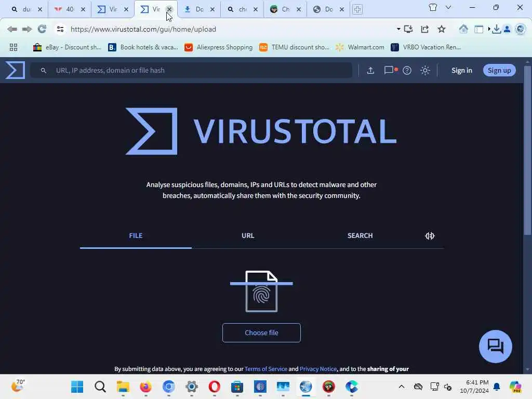Open the help question mark icon
The width and height of the screenshot is (532, 399).
[407, 70]
